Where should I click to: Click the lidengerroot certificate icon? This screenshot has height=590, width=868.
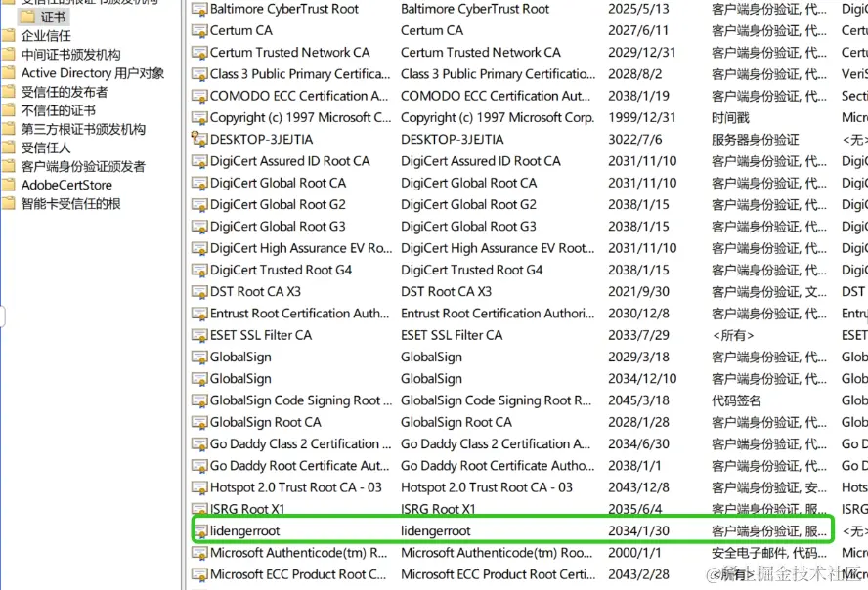201,531
